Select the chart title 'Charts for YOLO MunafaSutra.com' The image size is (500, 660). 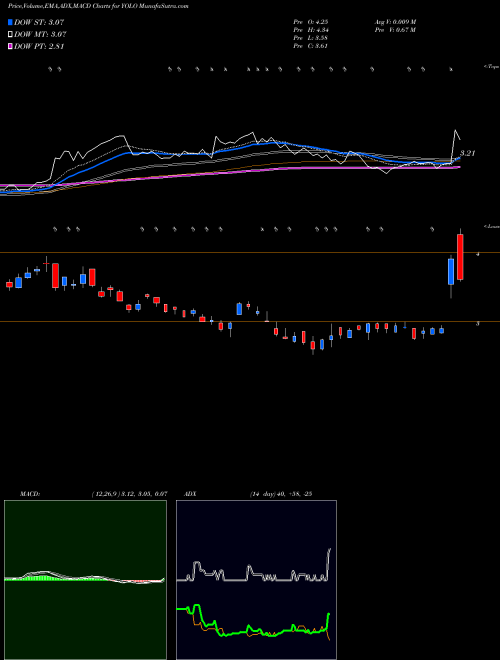[x=141, y=6]
